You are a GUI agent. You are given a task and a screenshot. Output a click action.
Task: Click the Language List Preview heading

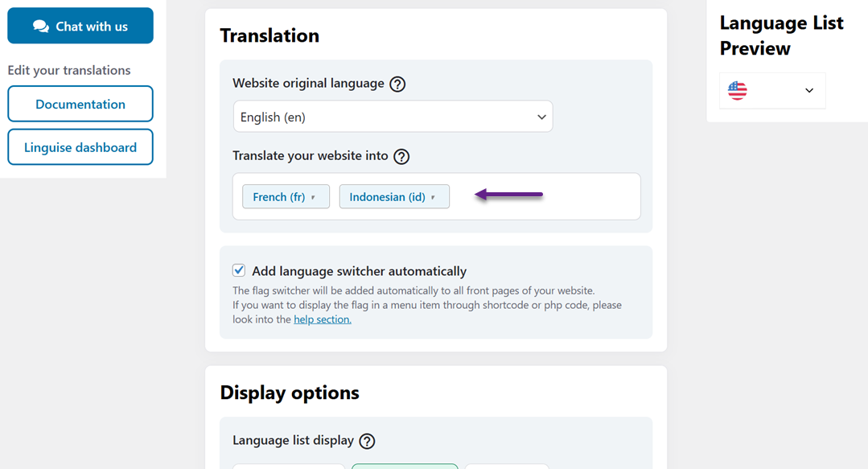[x=782, y=35]
